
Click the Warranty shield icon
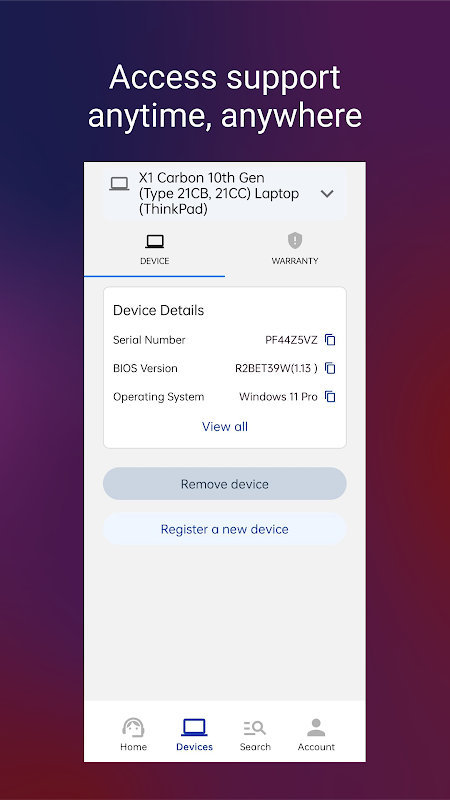point(295,240)
